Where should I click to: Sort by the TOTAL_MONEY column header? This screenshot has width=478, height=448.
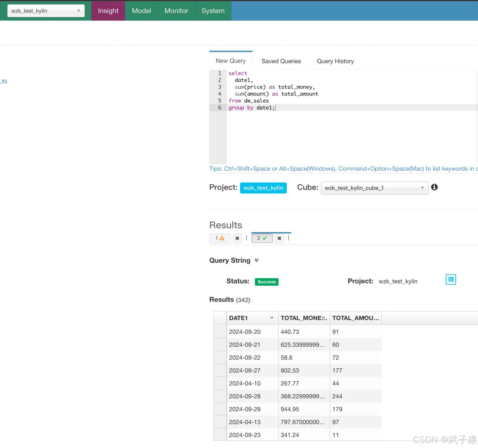[x=301, y=318]
